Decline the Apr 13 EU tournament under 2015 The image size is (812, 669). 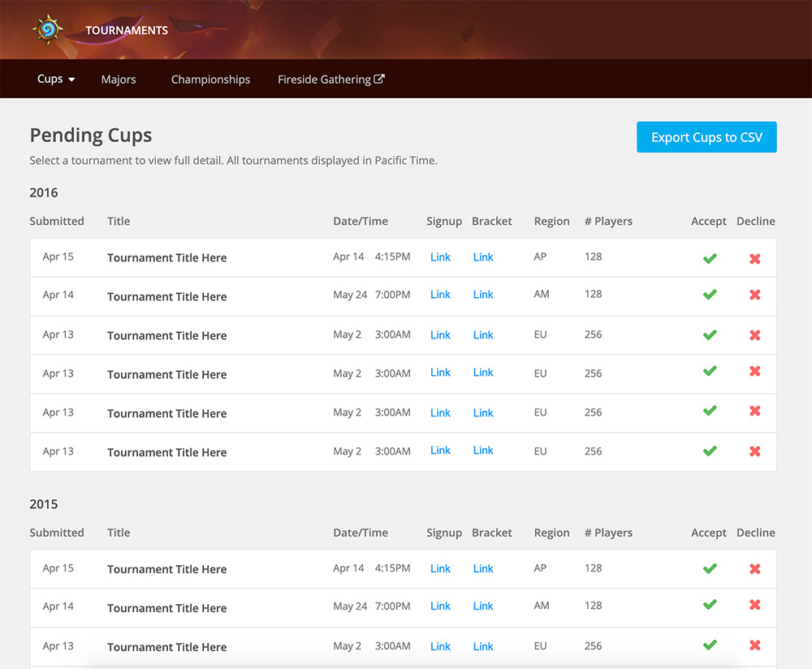point(755,646)
